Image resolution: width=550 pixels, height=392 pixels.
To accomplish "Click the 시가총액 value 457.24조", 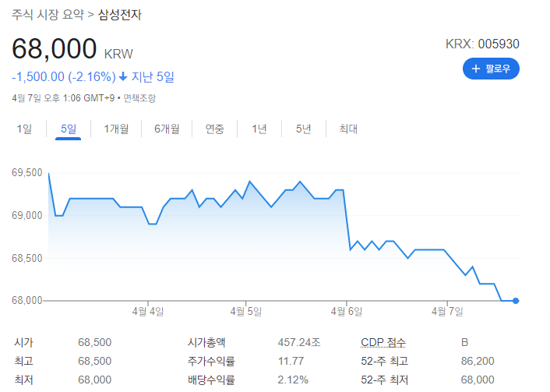I will (x=299, y=342).
